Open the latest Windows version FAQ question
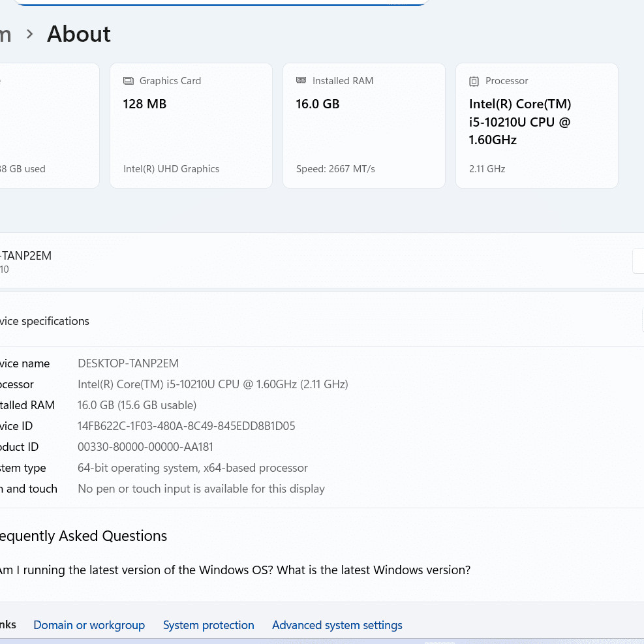Screen dimensions: 644x644 (x=235, y=570)
